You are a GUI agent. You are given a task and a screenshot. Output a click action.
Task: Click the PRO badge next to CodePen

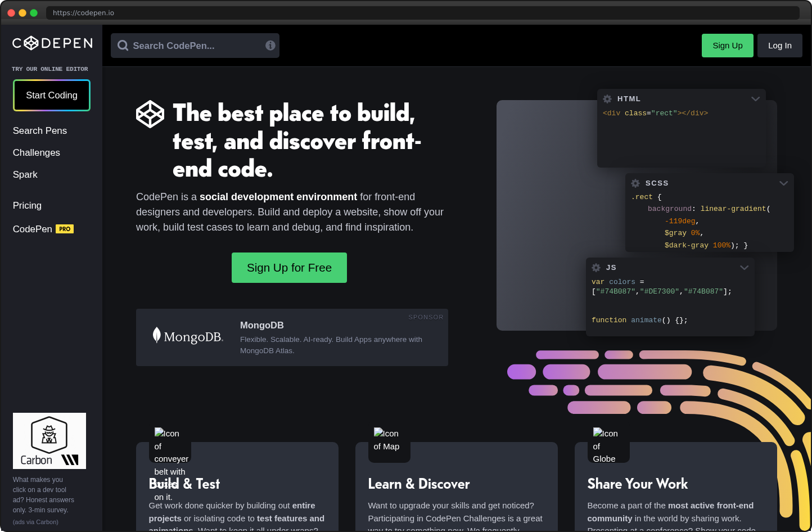pos(65,228)
